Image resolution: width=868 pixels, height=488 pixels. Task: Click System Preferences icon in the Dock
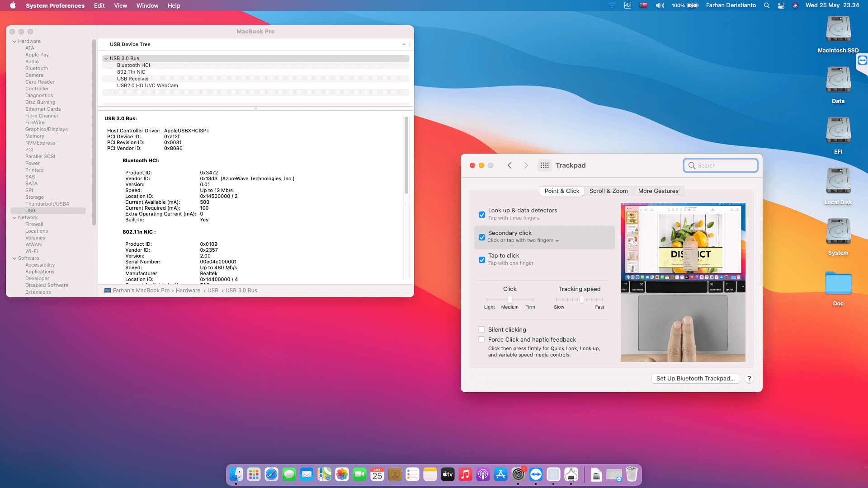point(518,474)
